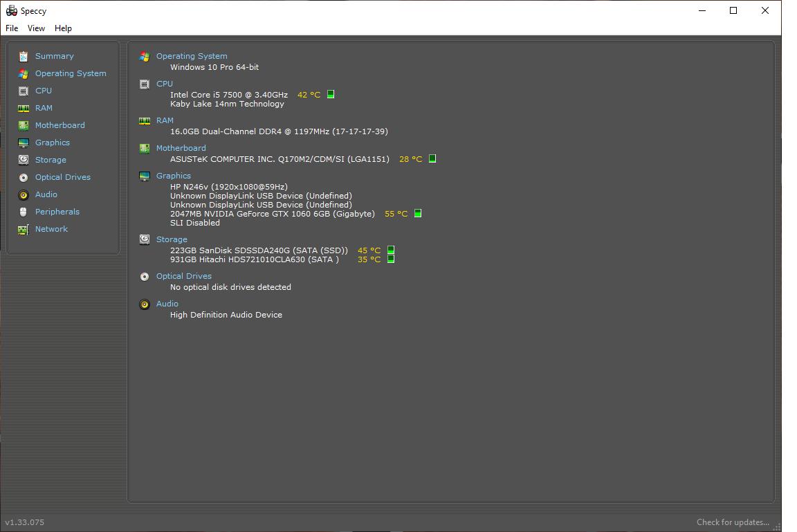The image size is (797, 532).
Task: Click the "Windows 10 Pro 64-bit" text
Action: (214, 67)
